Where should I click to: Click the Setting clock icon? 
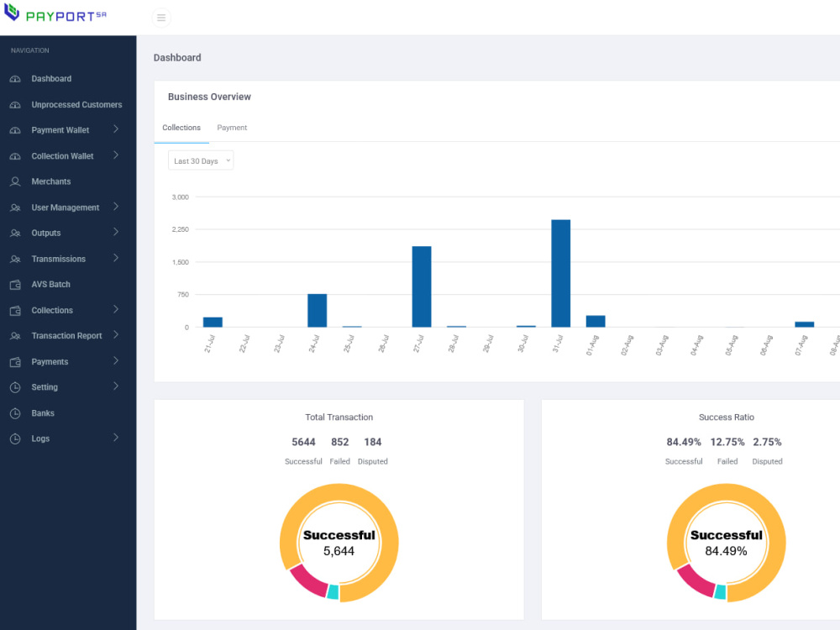coord(15,387)
